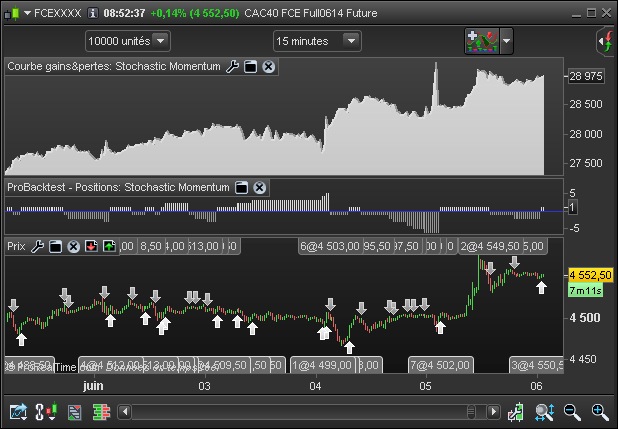Screen dimensions: 618x429
Task: Click the link and candlestick style icon
Action: (x=46, y=412)
